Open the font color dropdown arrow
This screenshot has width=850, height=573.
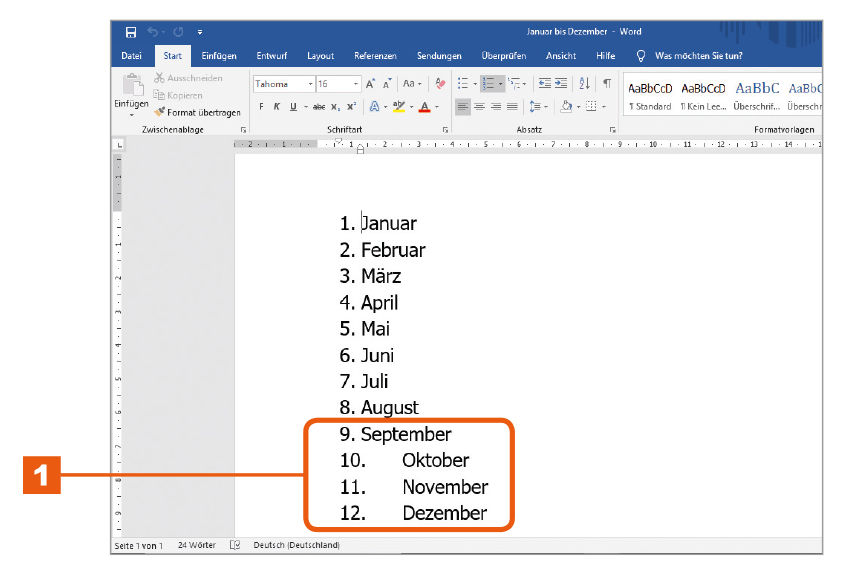click(x=437, y=107)
